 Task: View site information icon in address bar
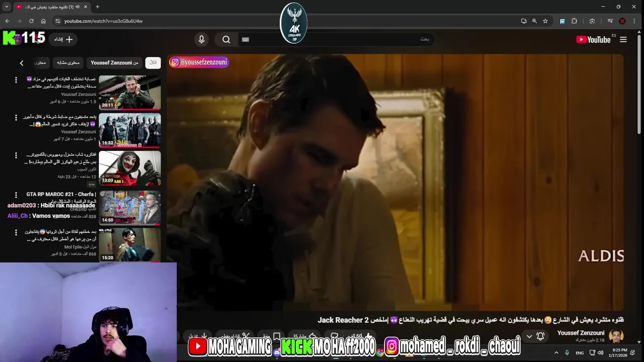click(x=58, y=21)
